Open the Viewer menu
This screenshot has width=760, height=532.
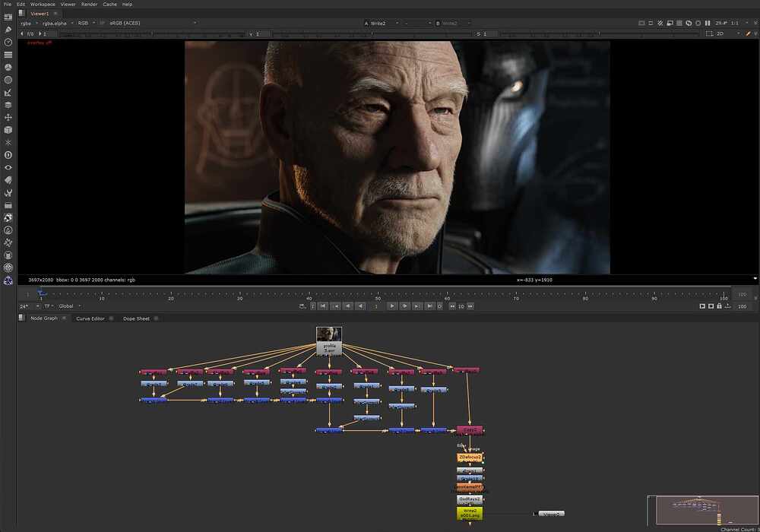(x=68, y=4)
